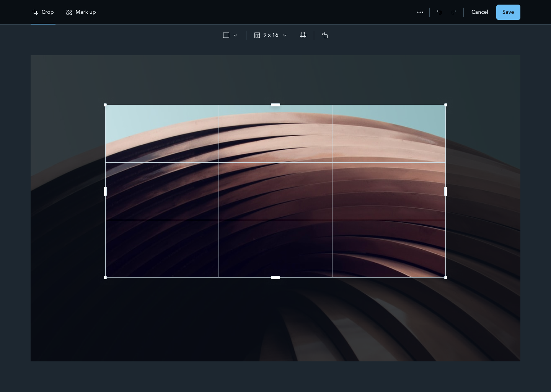Select the crop shape square icon
Viewport: 551px width, 392px height.
click(x=226, y=35)
